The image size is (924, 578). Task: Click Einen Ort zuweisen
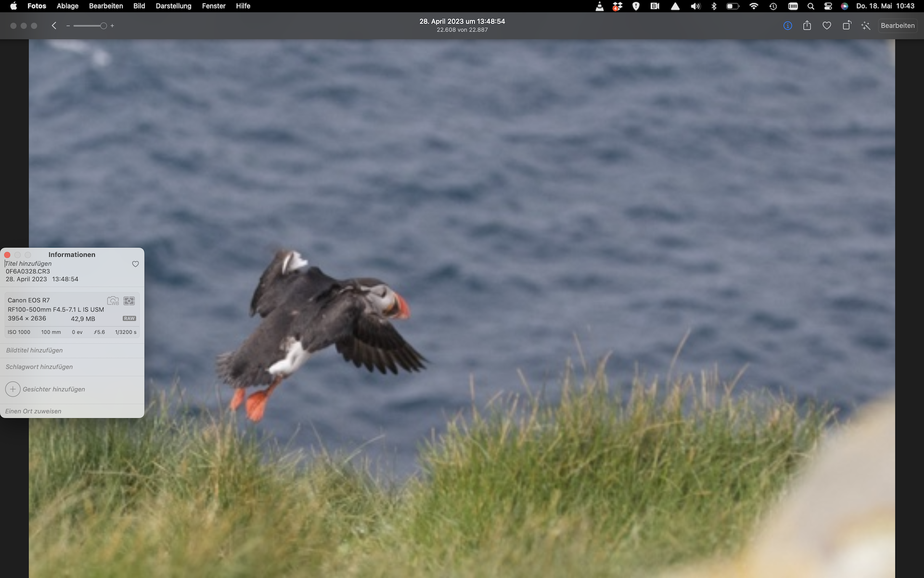pyautogui.click(x=33, y=411)
